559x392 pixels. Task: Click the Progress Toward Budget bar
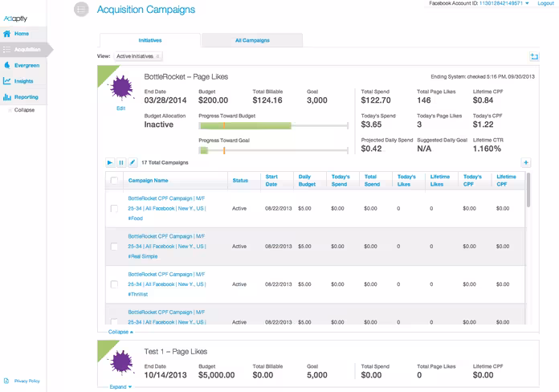click(x=273, y=125)
